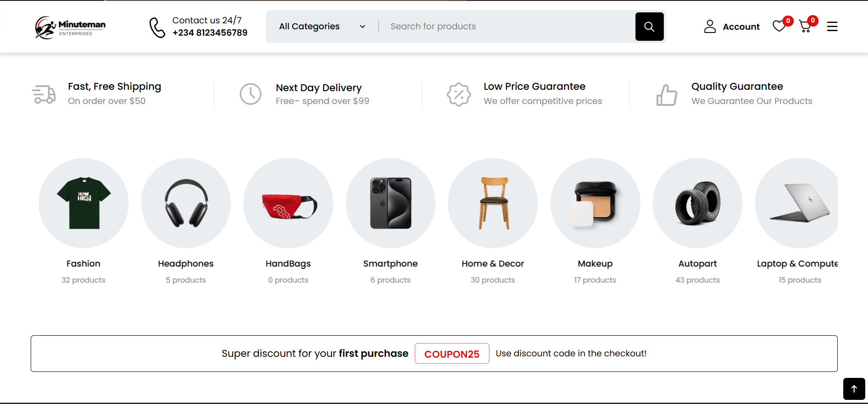Click the "32 products" count text
The height and width of the screenshot is (404, 868).
(x=83, y=280)
